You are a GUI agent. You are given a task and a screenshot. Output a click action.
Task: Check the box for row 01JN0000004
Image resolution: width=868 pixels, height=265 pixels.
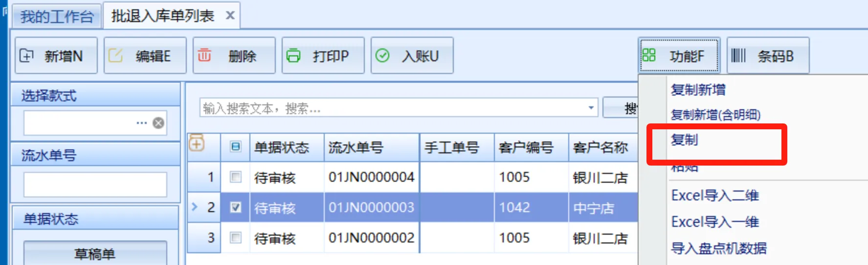tap(236, 177)
